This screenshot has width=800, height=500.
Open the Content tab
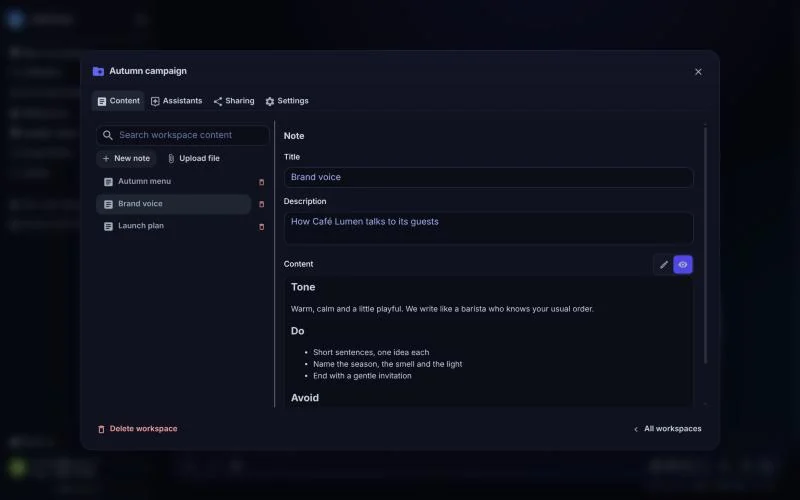pyautogui.click(x=118, y=101)
